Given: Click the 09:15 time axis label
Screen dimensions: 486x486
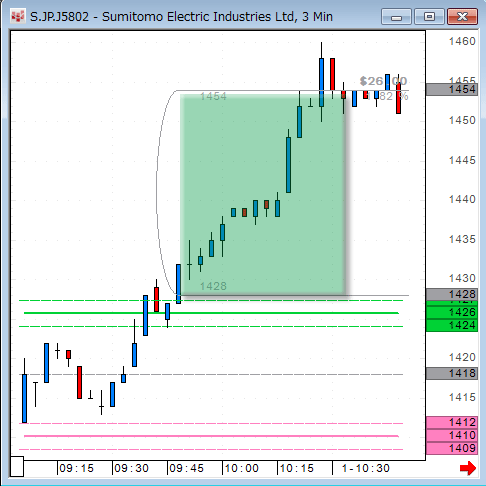Looking at the screenshot, I should click(x=76, y=468).
